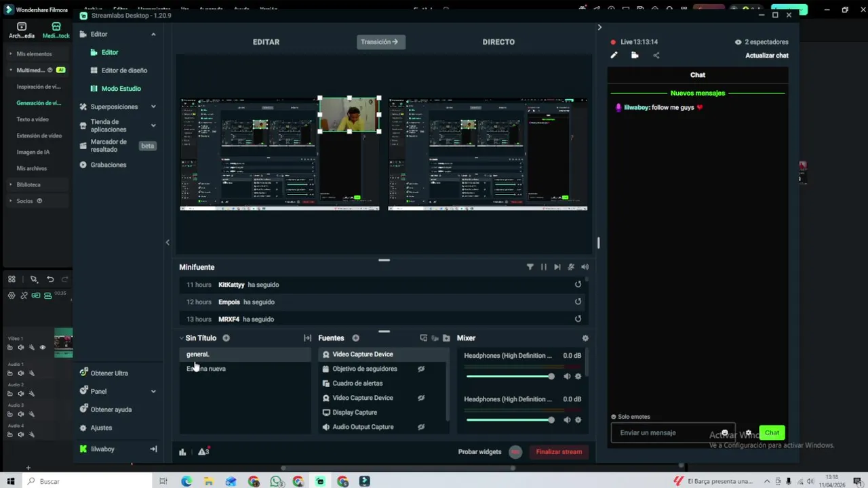This screenshot has width=868, height=488.
Task: Open performance stats bar chart icon
Action: point(182,452)
